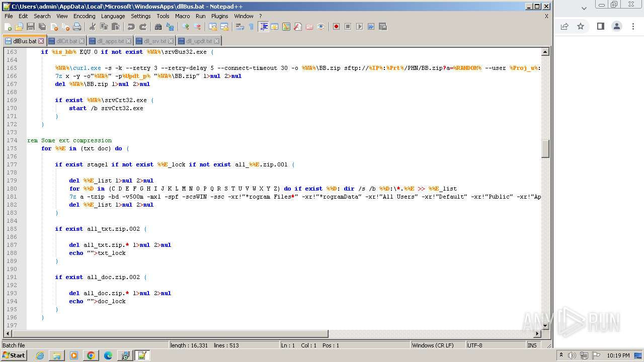Toggle Word wrap in toolbar
The width and height of the screenshot is (644, 362).
(240, 27)
